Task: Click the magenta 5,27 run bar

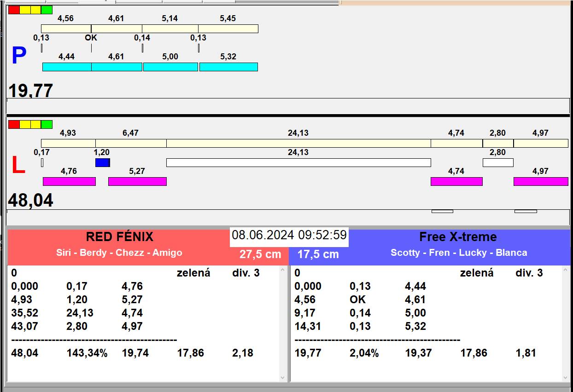Action: click(137, 181)
